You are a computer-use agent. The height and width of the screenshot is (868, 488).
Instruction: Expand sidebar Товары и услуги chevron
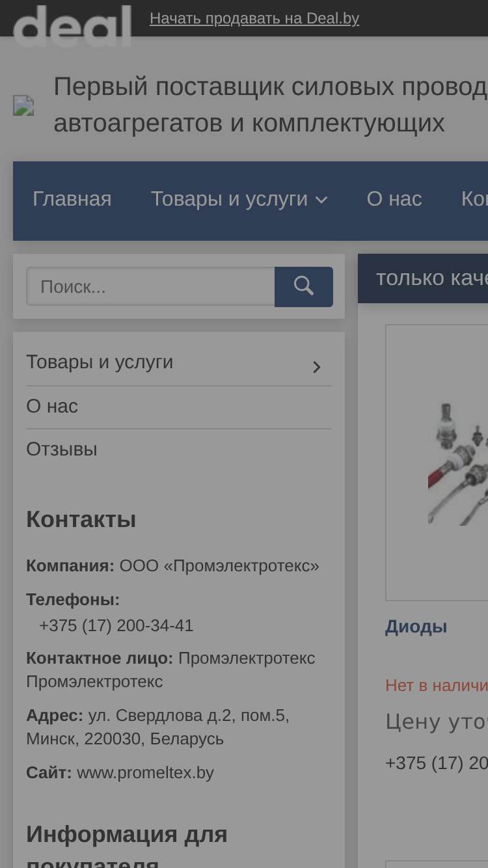pyautogui.click(x=317, y=367)
